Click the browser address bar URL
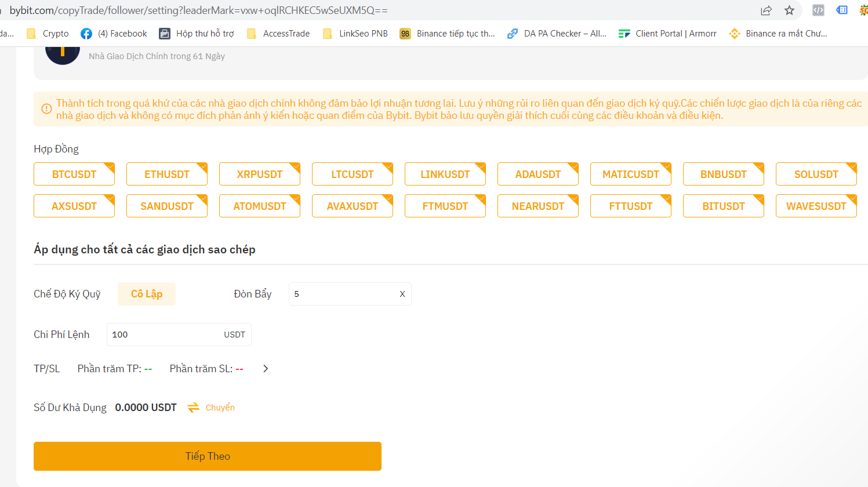Screen dimensions: 868x487 point(199,10)
